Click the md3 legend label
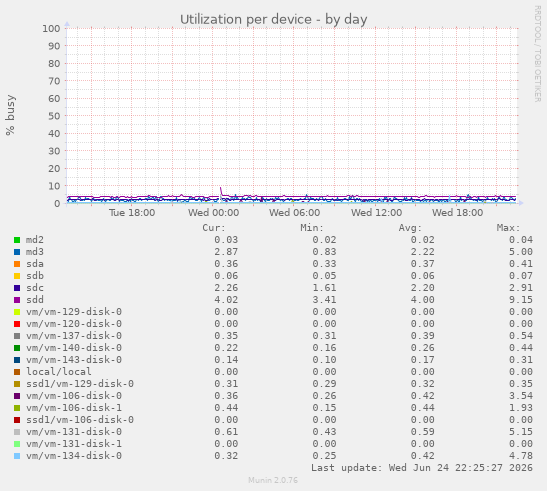 pyautogui.click(x=35, y=252)
